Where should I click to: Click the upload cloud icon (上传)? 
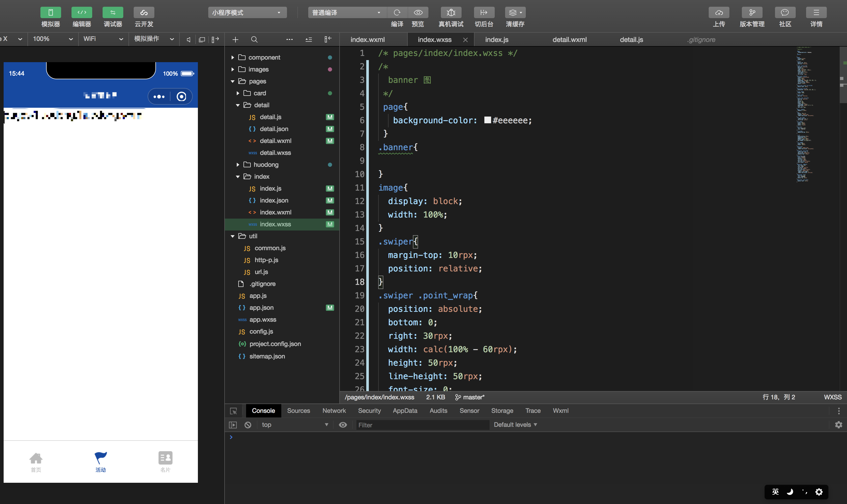click(719, 13)
